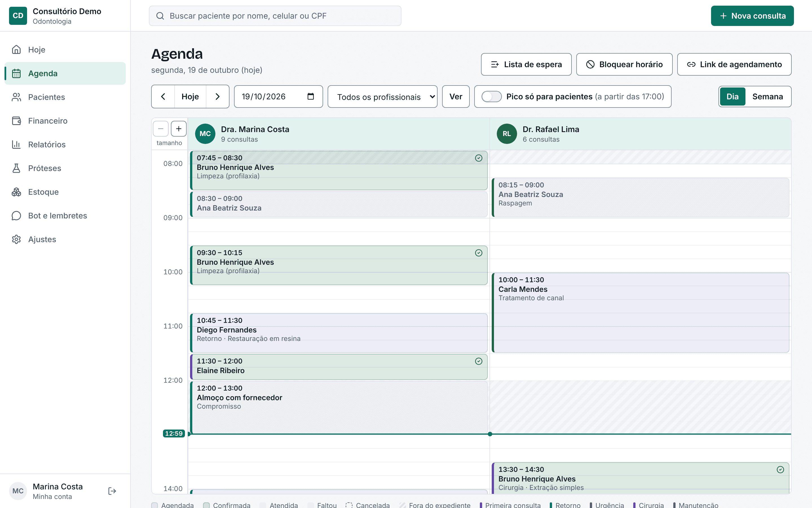
Task: Open Bot e lembretes in sidebar
Action: 65,216
